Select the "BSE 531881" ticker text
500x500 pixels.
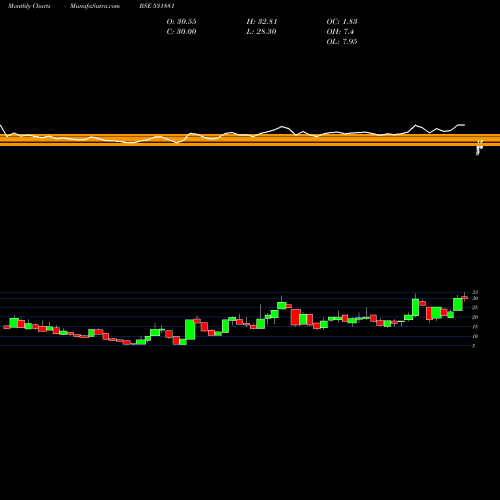[x=157, y=6]
